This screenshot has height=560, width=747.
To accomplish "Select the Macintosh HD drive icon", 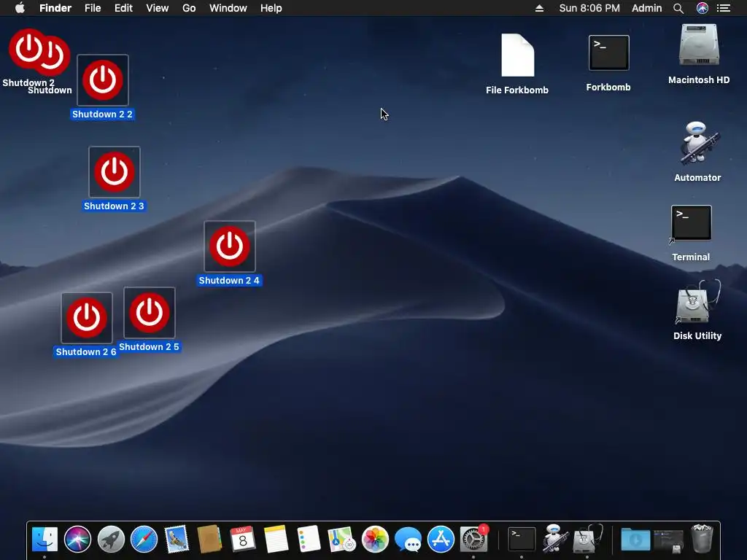I will tap(699, 44).
